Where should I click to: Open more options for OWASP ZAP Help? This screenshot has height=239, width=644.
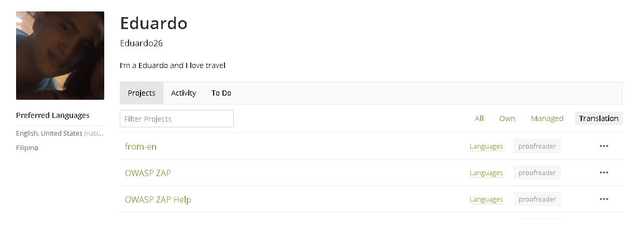(604, 199)
